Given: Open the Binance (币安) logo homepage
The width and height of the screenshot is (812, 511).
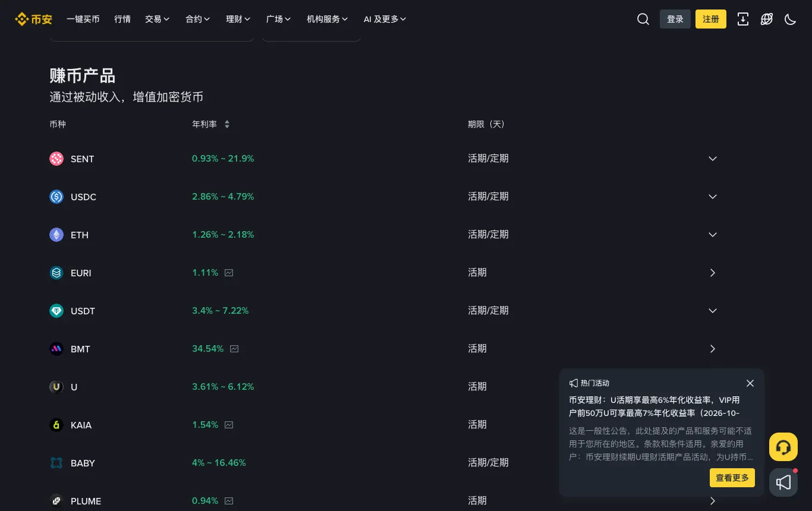Looking at the screenshot, I should point(33,19).
